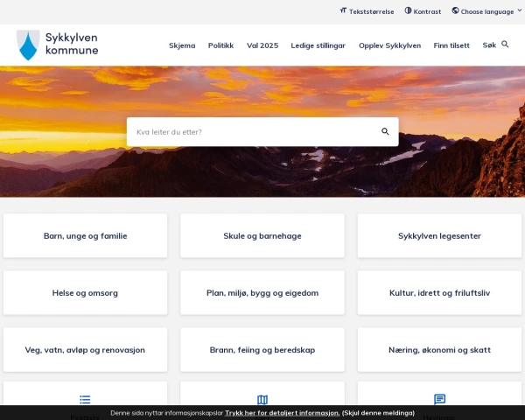Image resolution: width=525 pixels, height=420 pixels.
Task: Click the magnifier icon in the hero search box
Action: pyautogui.click(x=385, y=131)
